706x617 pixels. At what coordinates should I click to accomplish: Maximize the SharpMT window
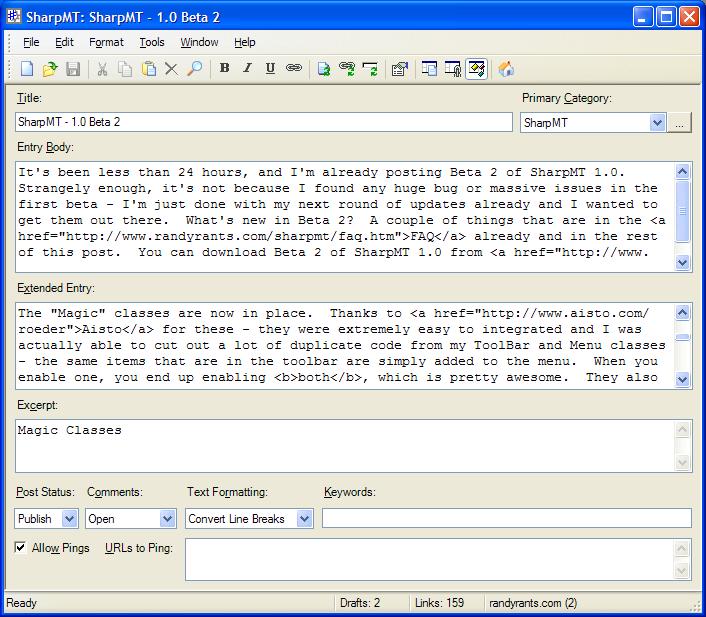pyautogui.click(x=666, y=17)
